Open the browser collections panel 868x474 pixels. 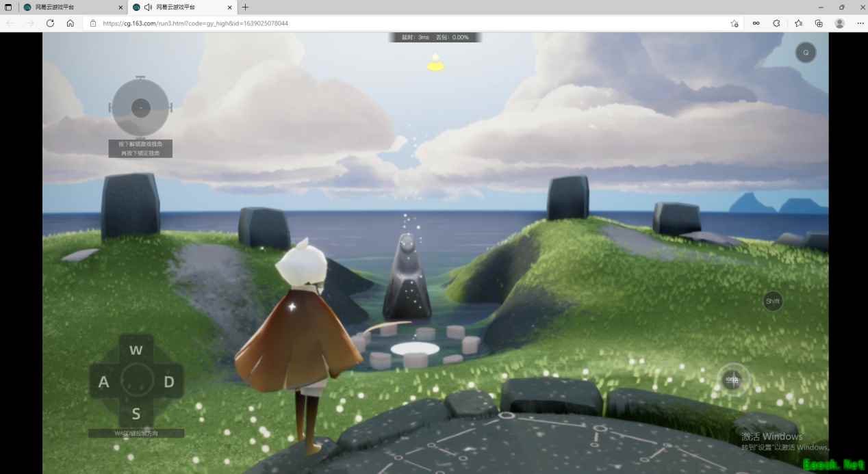(819, 23)
